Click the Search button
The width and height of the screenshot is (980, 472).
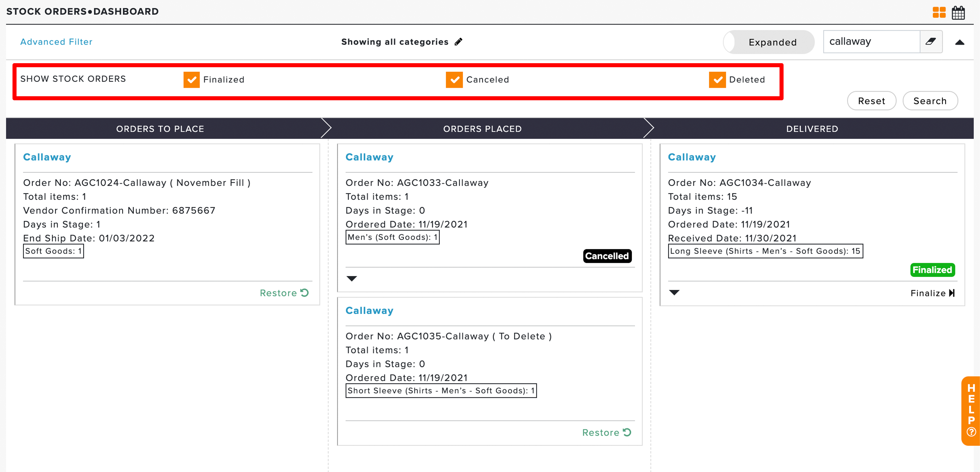[x=930, y=101]
